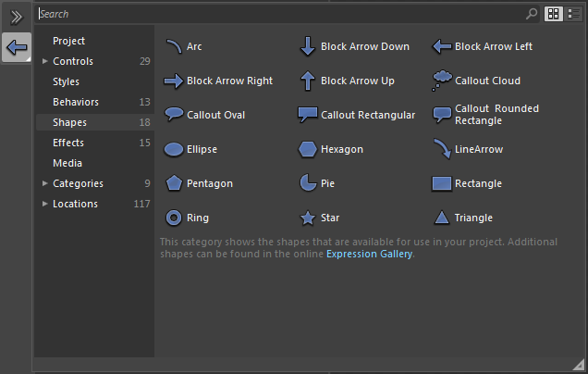Viewport: 588px width, 374px height.
Task: Pick the LineArrow shape
Action: pos(468,149)
